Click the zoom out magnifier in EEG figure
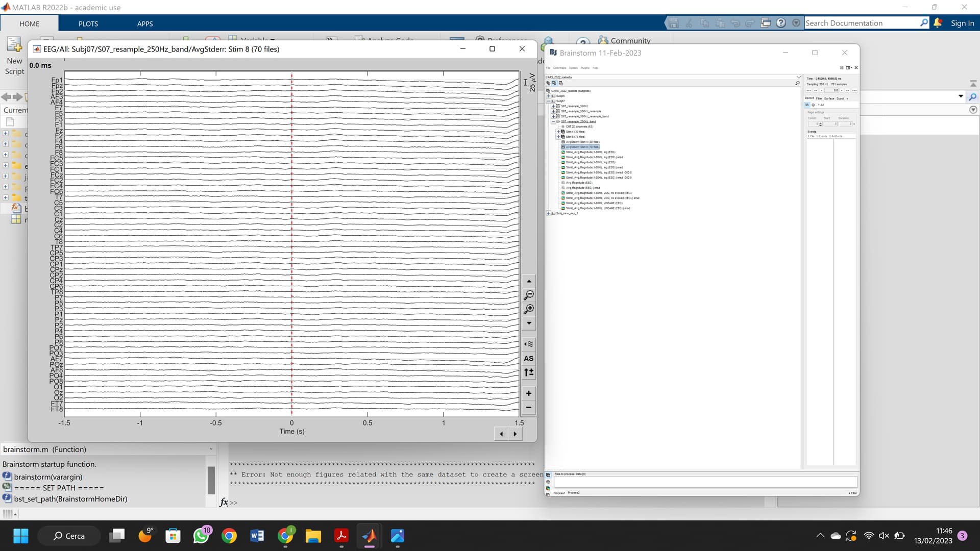980x551 pixels. [529, 295]
